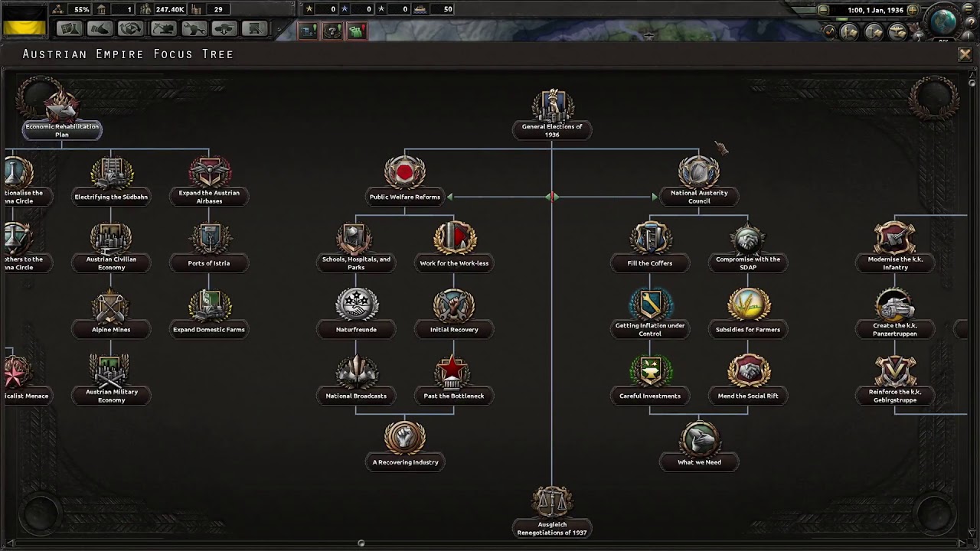
Task: Click the question mark alert icon
Action: click(332, 31)
